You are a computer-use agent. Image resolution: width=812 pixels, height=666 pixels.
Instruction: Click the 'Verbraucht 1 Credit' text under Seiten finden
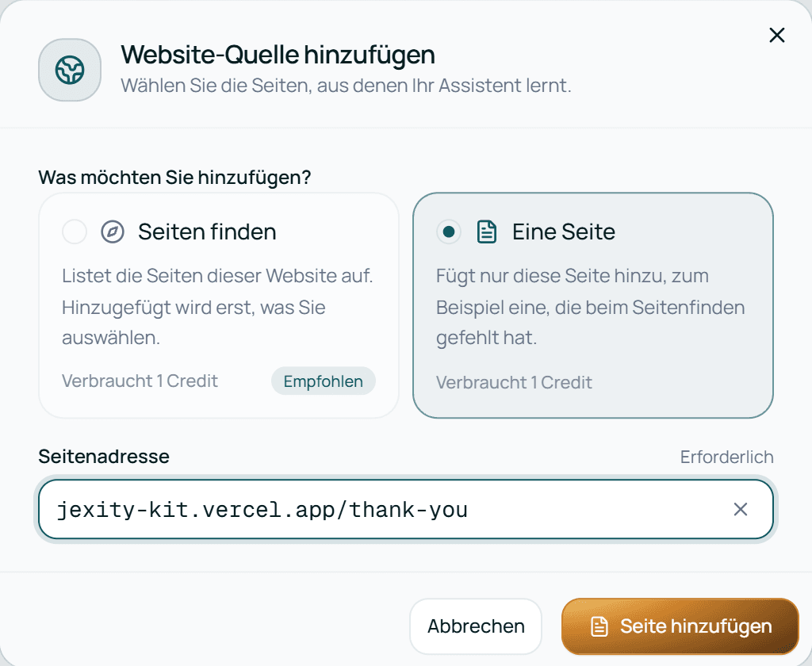tap(140, 381)
